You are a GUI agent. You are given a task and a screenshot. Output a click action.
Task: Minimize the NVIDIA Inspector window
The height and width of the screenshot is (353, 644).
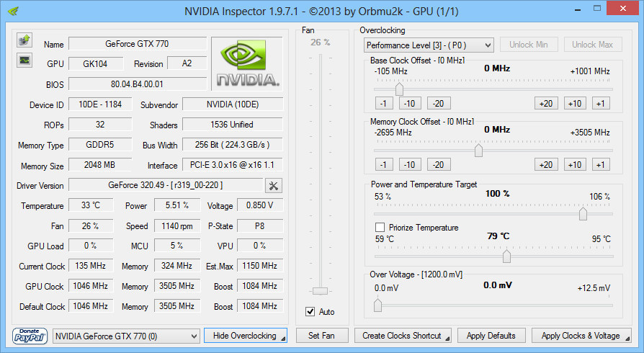coord(578,9)
